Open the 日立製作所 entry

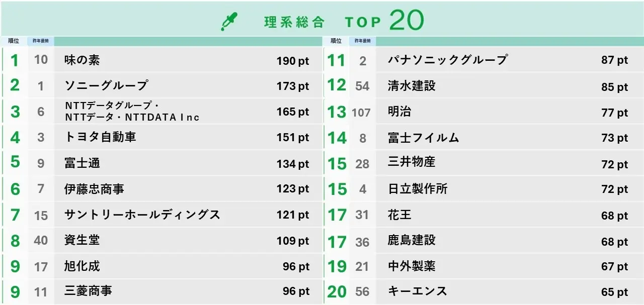[x=418, y=189]
